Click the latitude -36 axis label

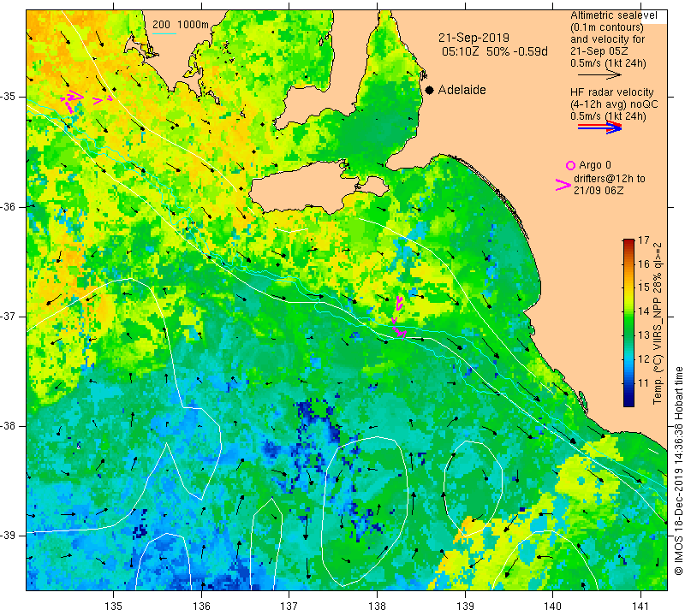tap(9, 206)
